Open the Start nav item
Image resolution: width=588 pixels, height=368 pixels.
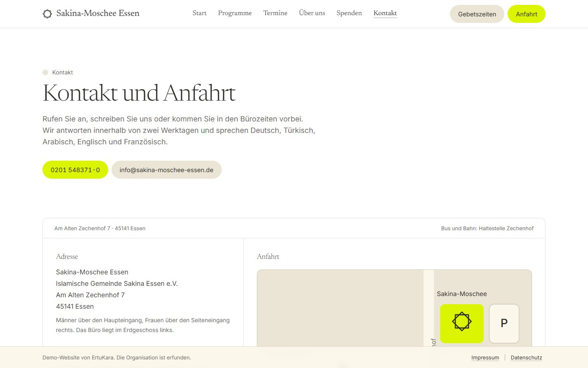200,13
